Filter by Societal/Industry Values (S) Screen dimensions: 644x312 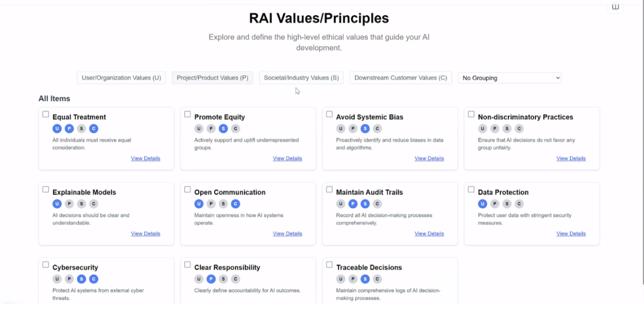point(301,78)
